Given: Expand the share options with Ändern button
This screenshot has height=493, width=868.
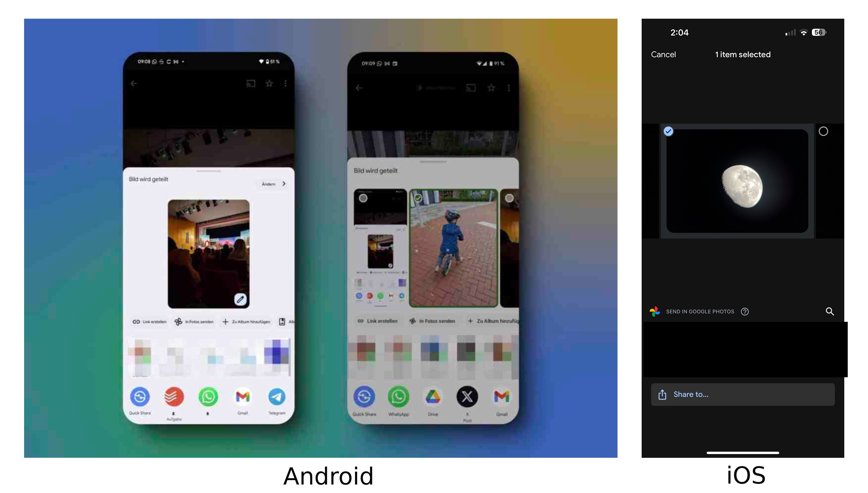Looking at the screenshot, I should pyautogui.click(x=273, y=184).
